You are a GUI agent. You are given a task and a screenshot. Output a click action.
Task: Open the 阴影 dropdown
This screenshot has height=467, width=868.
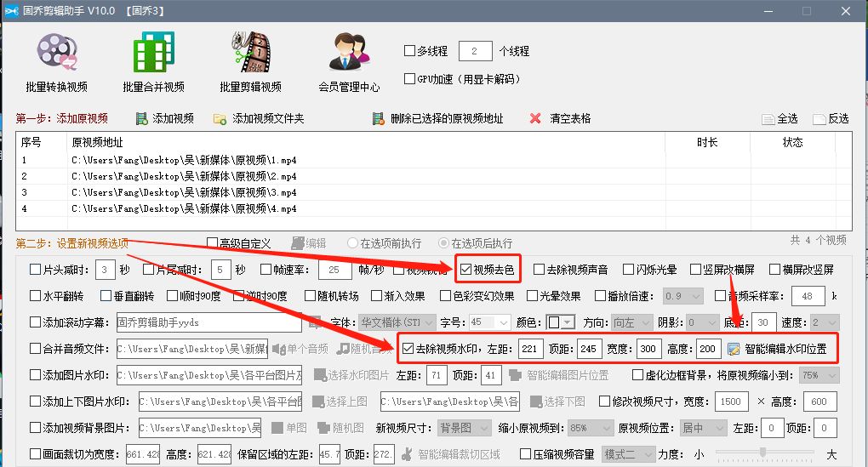[x=703, y=322]
